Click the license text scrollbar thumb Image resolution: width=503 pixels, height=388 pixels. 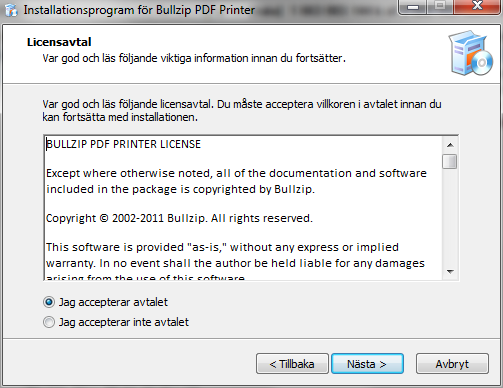pos(450,162)
